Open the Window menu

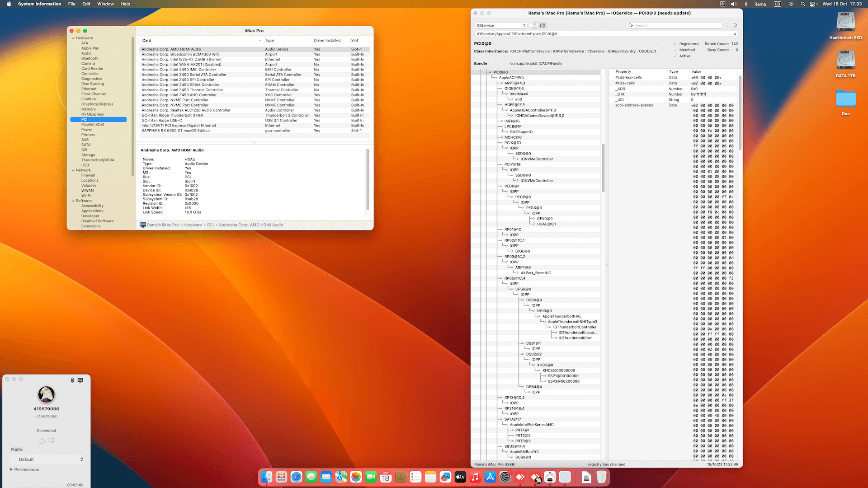(105, 4)
